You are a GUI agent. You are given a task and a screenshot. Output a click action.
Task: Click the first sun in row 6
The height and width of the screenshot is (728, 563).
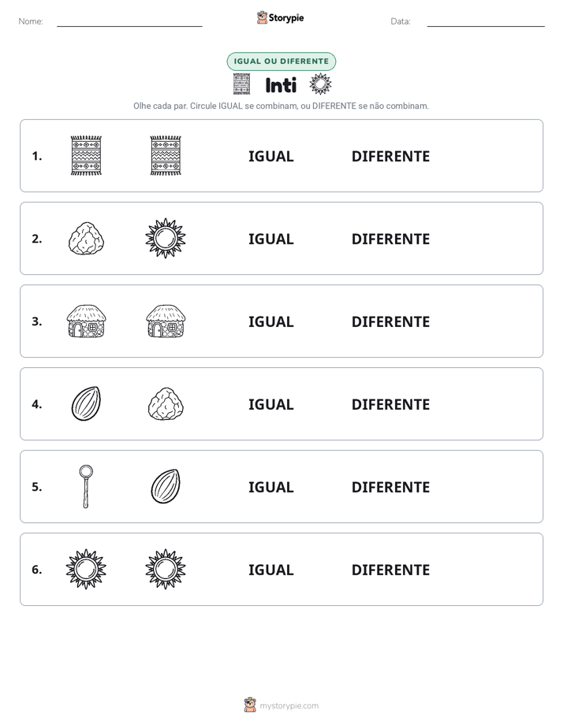point(86,569)
